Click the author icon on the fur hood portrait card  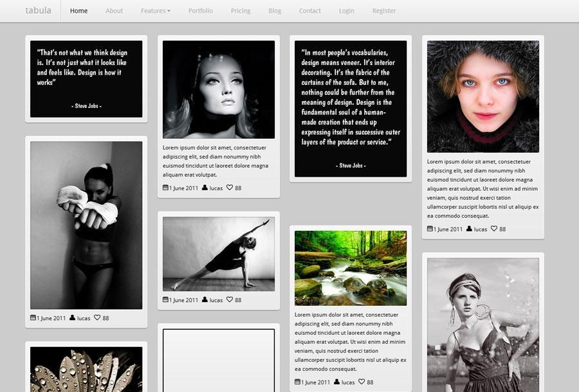pos(470,229)
